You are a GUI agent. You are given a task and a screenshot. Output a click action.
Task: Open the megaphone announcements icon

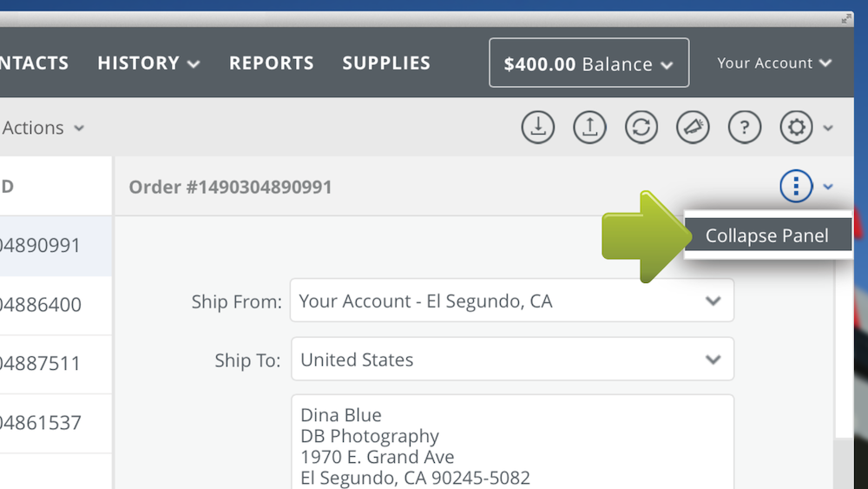693,128
